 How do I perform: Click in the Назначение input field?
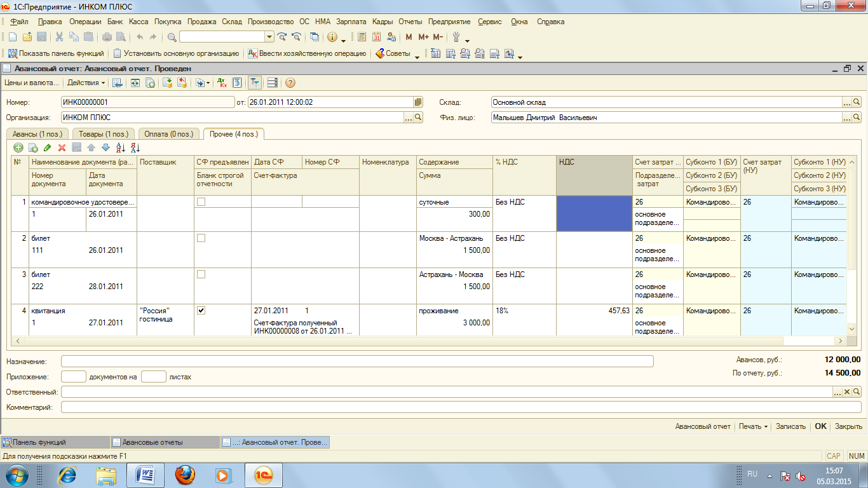(x=357, y=362)
